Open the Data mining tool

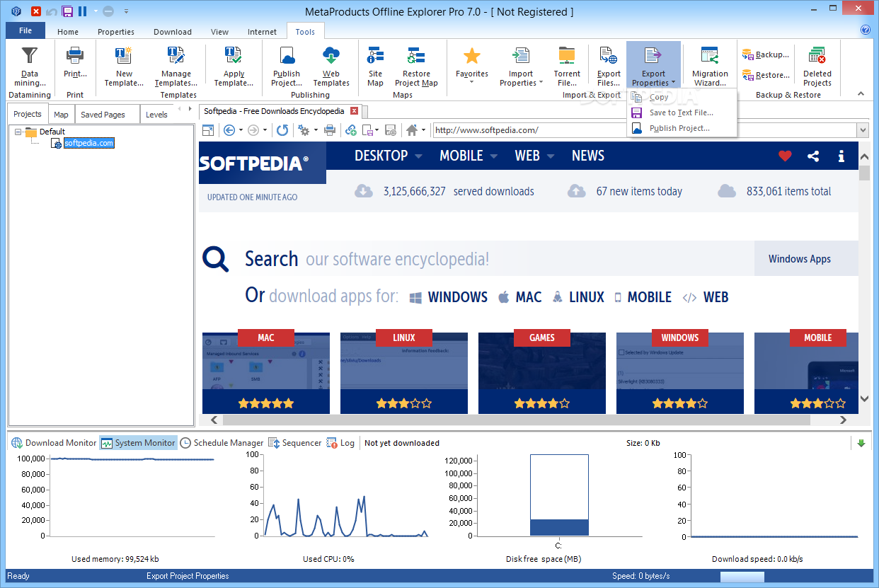29,66
